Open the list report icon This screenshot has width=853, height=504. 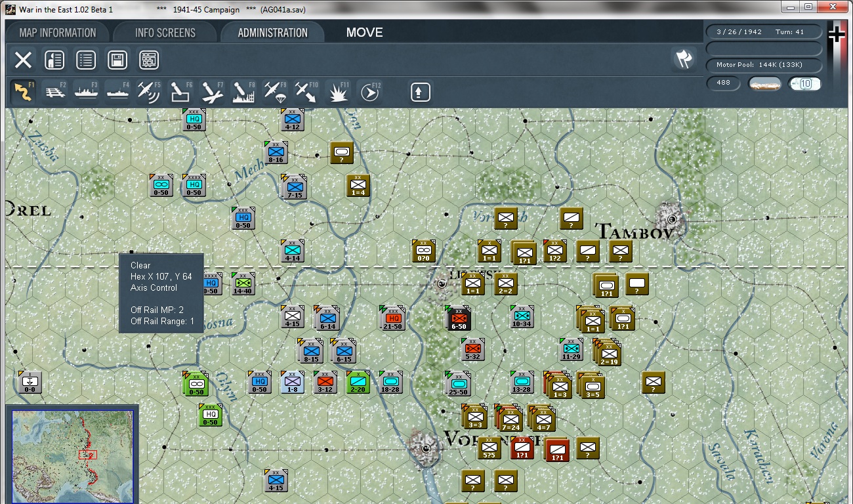click(x=86, y=60)
